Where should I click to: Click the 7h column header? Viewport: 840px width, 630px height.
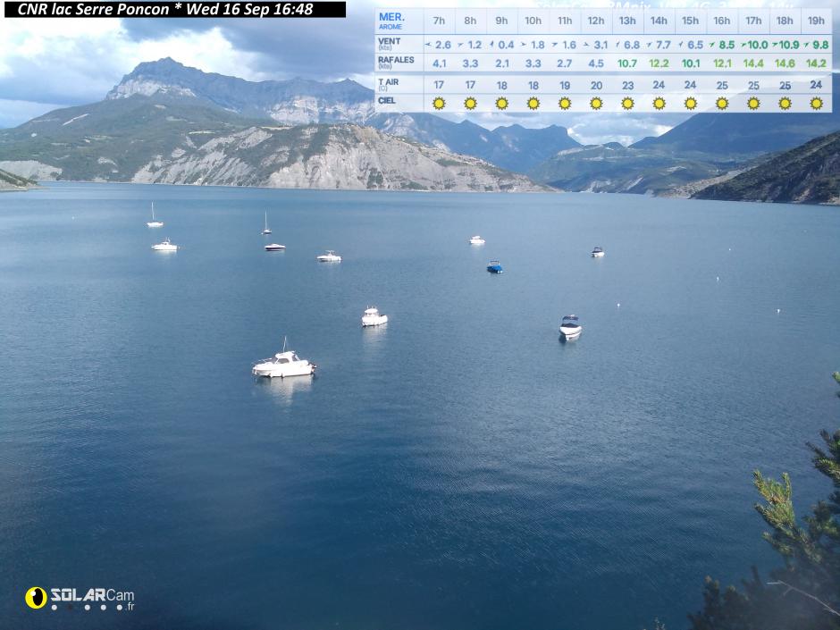[x=439, y=21]
